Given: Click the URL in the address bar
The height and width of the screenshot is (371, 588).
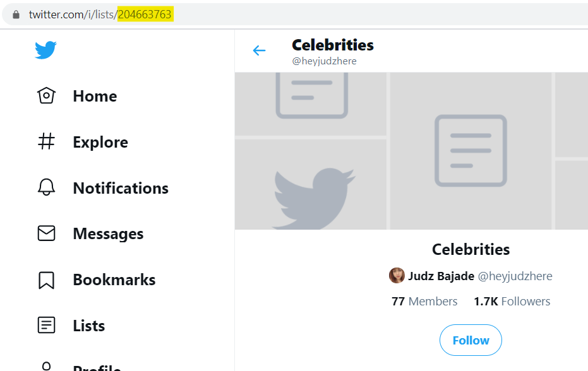Looking at the screenshot, I should 100,15.
